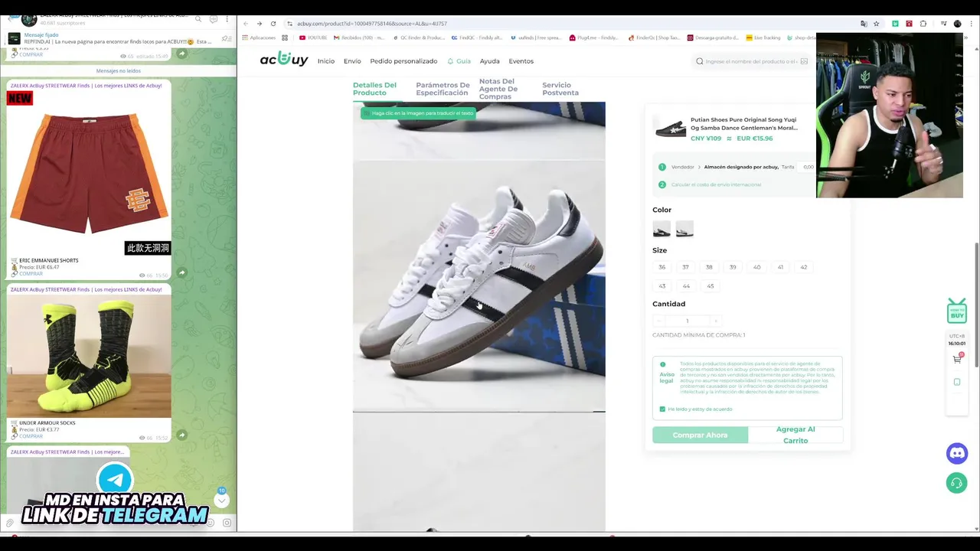Open the Chrome extensions puzzle icon
The width and height of the screenshot is (980, 551).
[923, 24]
